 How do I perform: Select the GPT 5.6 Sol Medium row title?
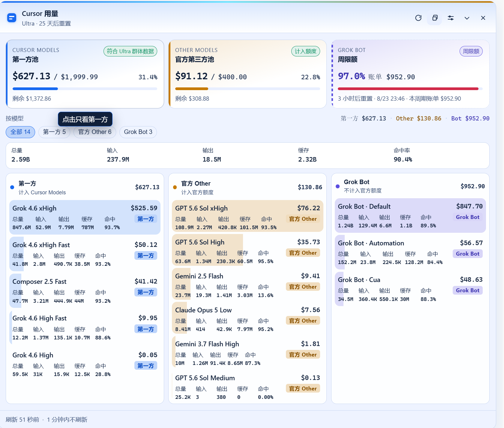pos(205,378)
